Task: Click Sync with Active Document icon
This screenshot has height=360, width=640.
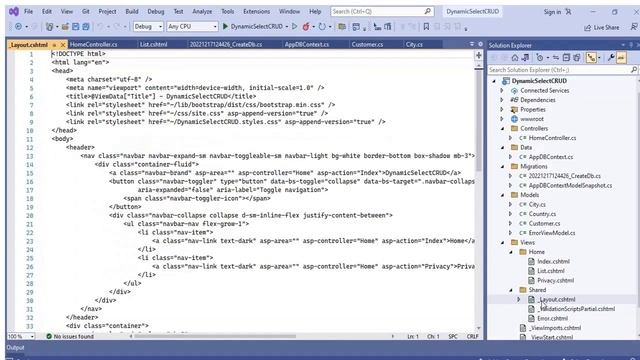Action: (556, 58)
